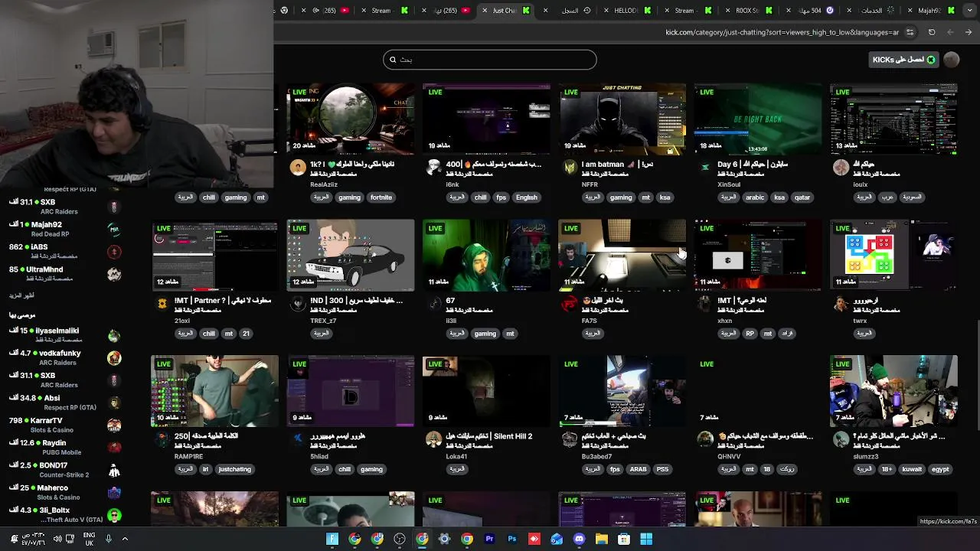Open the Batman stream thumbnail by NFFR
This screenshot has height=551, width=980.
click(x=622, y=119)
